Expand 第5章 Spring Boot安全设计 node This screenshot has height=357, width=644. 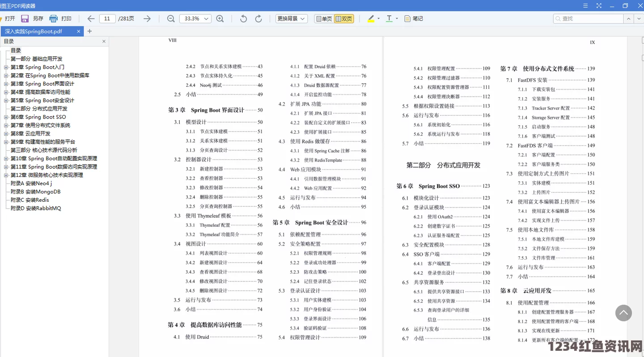click(6, 101)
